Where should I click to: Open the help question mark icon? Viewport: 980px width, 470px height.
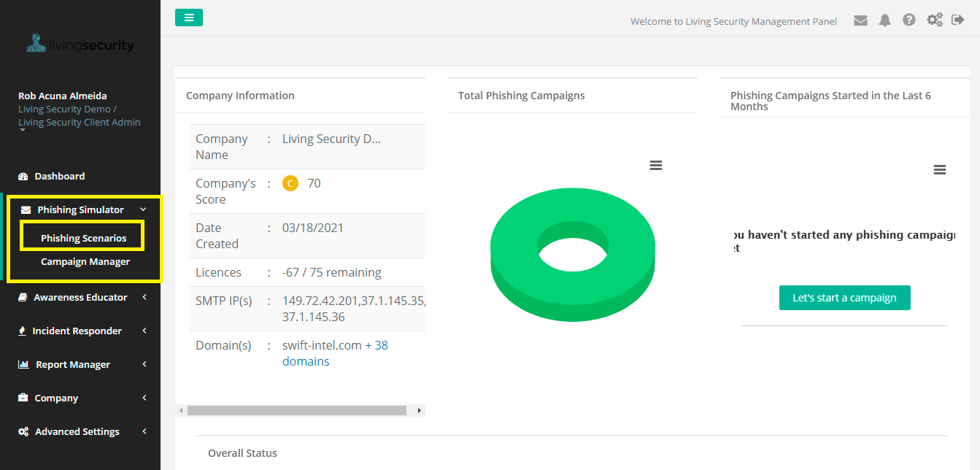click(909, 20)
